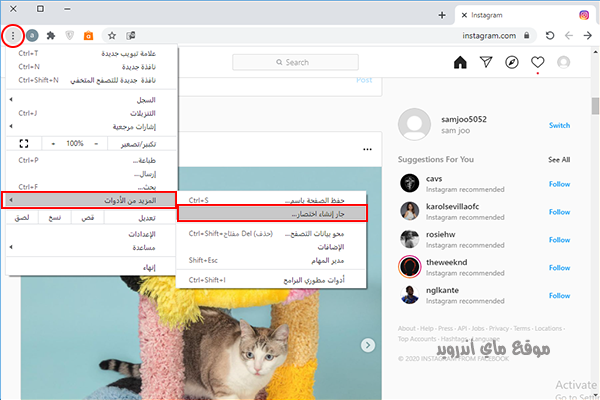This screenshot has height=400, width=600.
Task: Open Direct messages paper plane icon
Action: click(x=486, y=62)
